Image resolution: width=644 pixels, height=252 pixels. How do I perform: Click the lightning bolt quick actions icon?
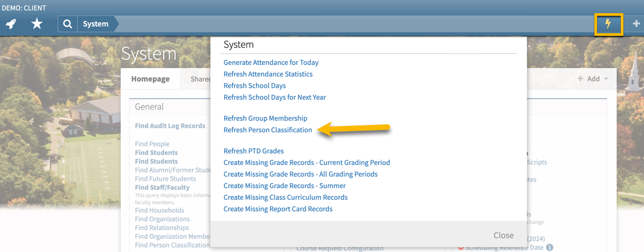pyautogui.click(x=609, y=24)
